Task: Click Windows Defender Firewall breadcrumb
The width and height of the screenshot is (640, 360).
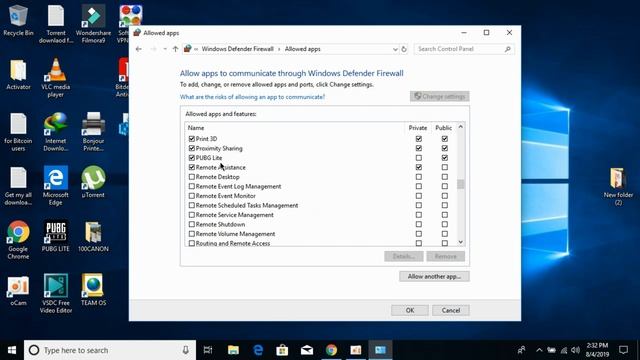Action: tap(238, 49)
